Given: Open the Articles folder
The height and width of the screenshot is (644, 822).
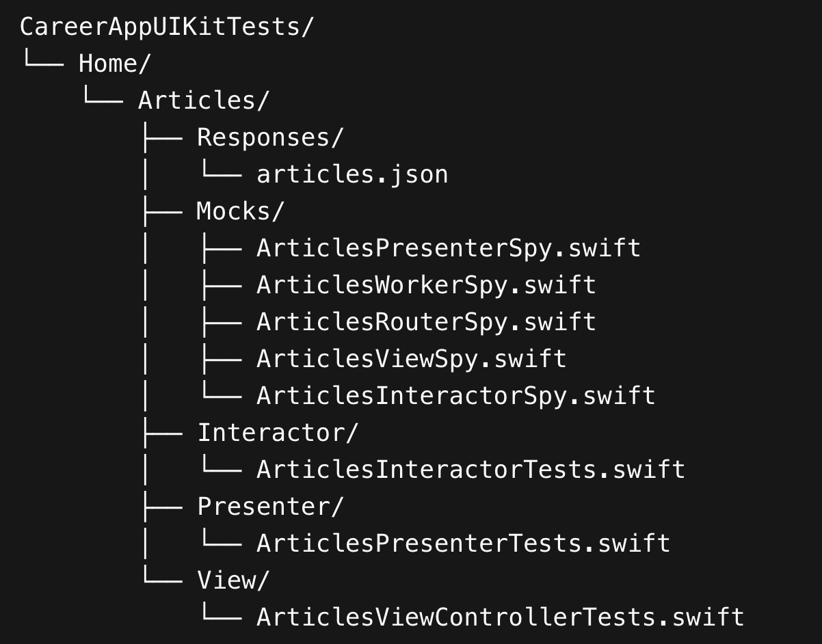Looking at the screenshot, I should tap(204, 100).
